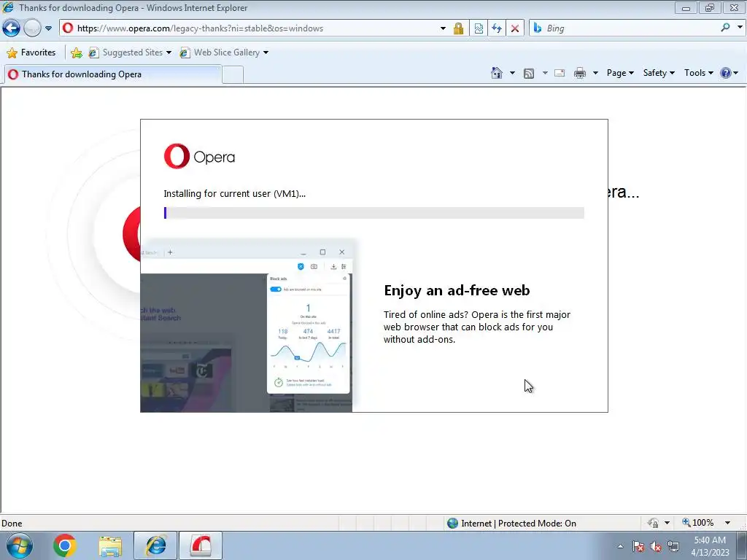Open the recent pages dropdown arrow
The image size is (747, 560).
(x=48, y=28)
